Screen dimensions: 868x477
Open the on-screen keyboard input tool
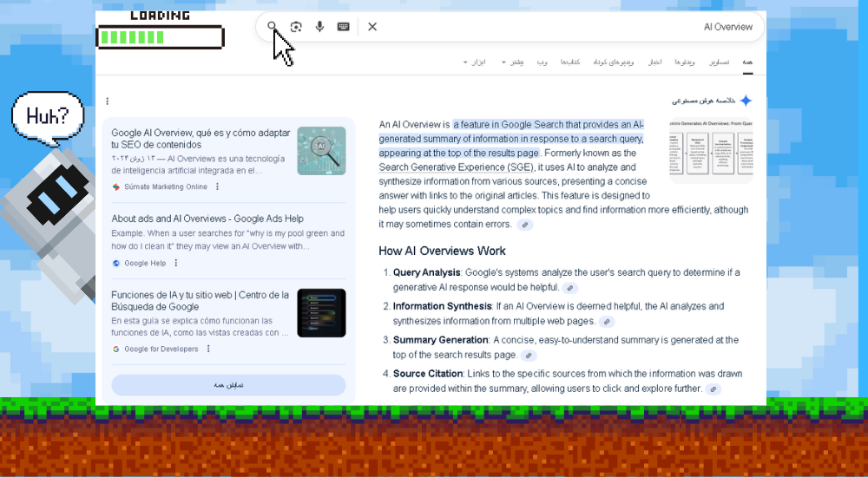(343, 27)
